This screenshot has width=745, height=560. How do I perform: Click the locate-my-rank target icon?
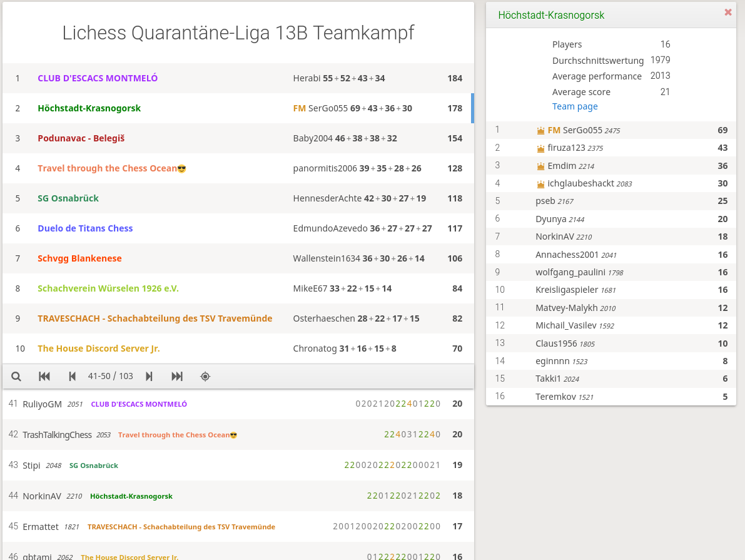[x=205, y=377]
